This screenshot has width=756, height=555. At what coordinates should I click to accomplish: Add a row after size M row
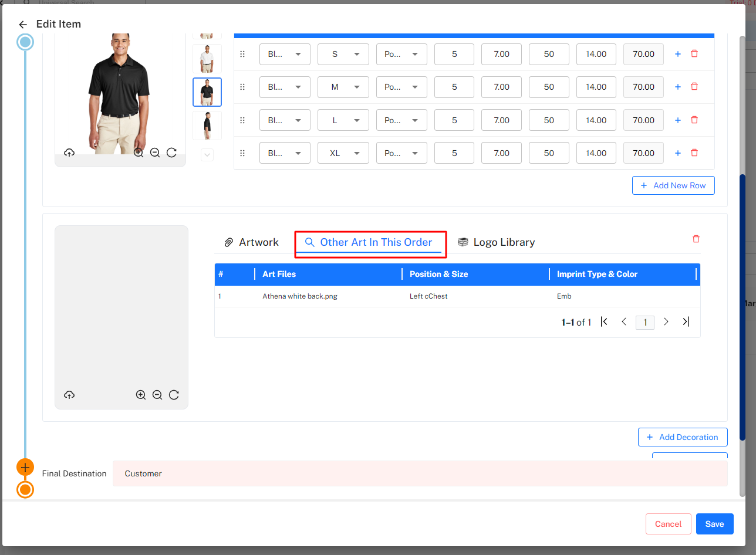pyautogui.click(x=678, y=87)
